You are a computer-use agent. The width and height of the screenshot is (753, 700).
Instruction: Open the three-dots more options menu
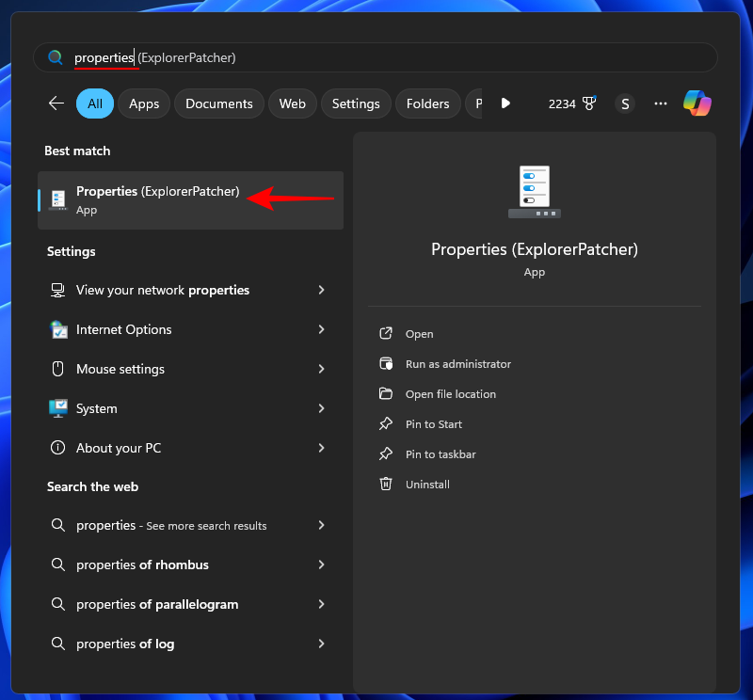(661, 103)
